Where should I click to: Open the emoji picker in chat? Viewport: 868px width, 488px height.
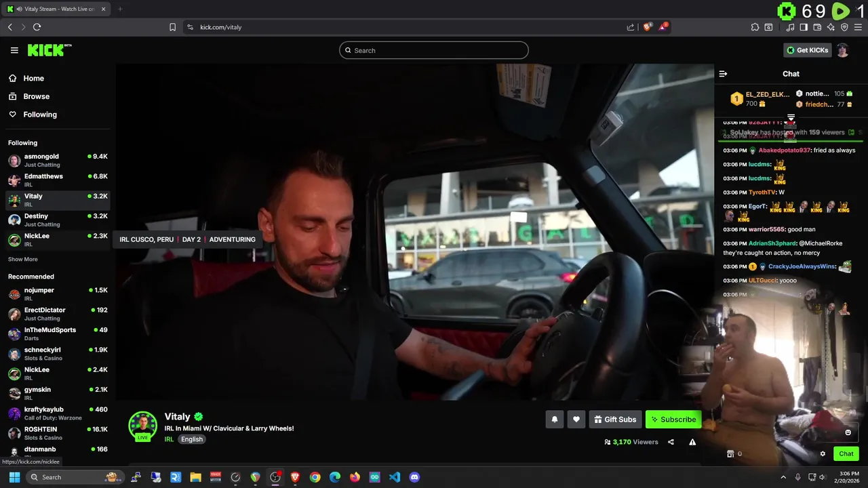[x=848, y=432]
